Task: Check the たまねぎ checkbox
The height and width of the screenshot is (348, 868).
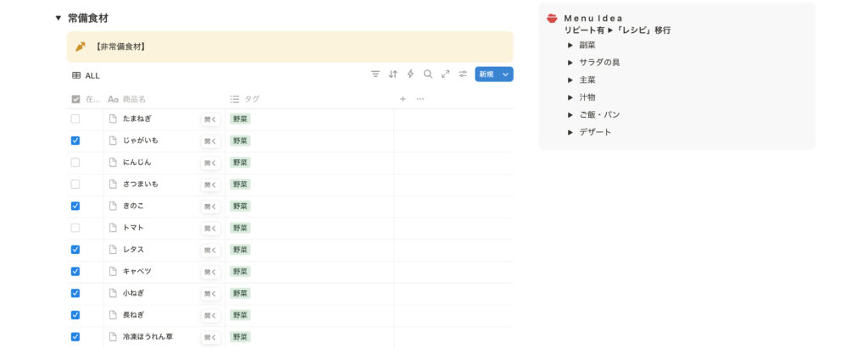Action: (75, 119)
